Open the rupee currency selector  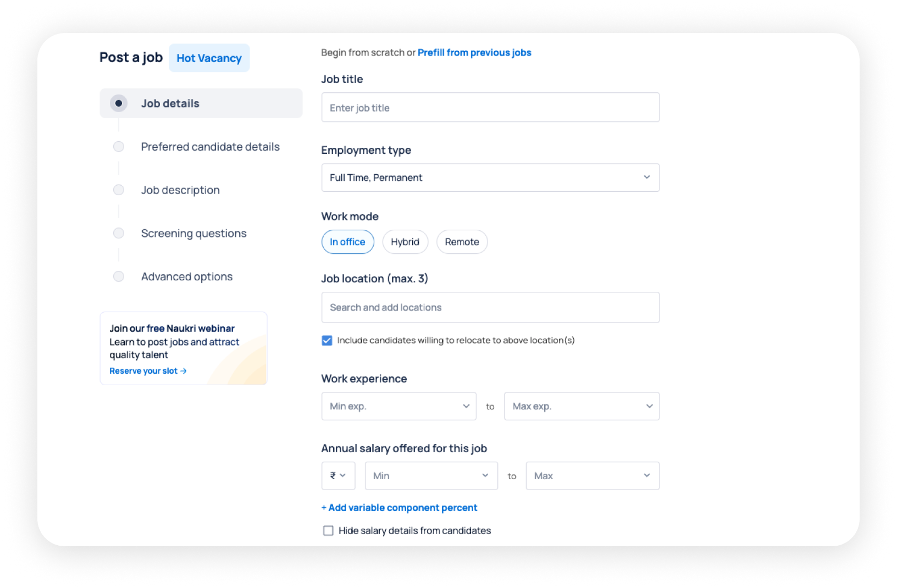coord(338,476)
